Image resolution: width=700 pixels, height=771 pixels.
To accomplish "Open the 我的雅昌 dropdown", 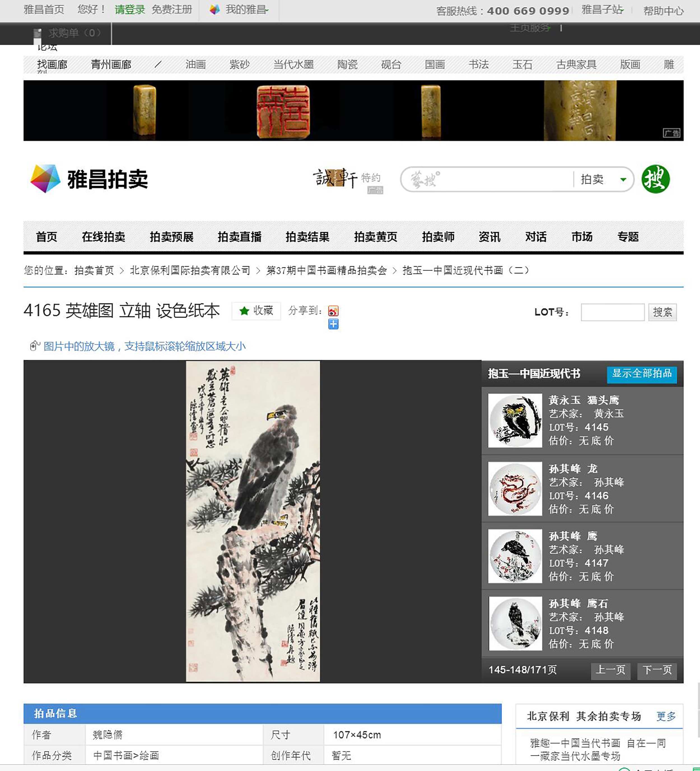I will [x=247, y=10].
